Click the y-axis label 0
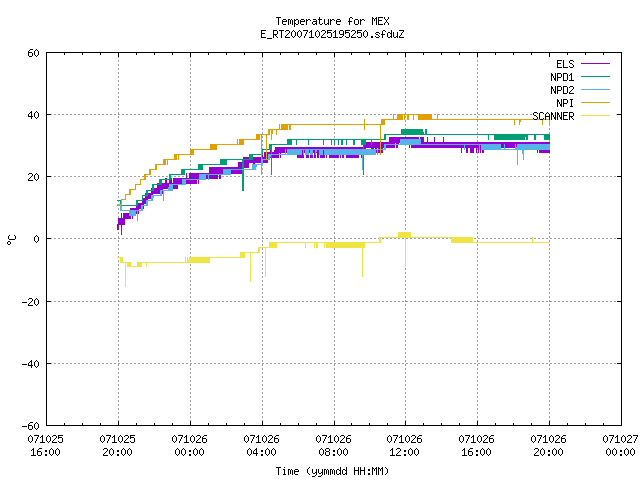Screen dimensions: 640x480 (x=37, y=239)
